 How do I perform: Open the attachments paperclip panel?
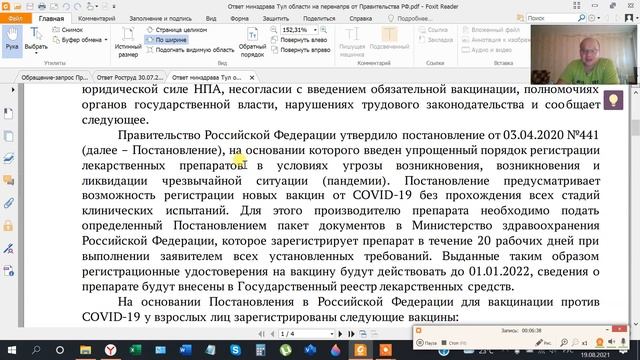coord(8,203)
